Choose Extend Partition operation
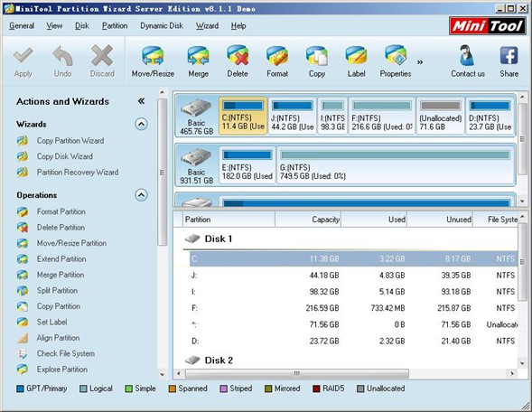The height and width of the screenshot is (412, 532). tap(61, 259)
